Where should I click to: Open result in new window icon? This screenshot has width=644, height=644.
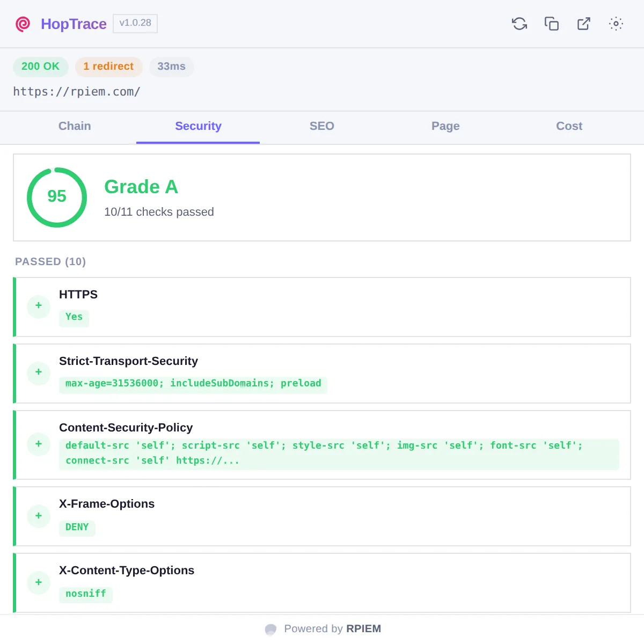(584, 24)
